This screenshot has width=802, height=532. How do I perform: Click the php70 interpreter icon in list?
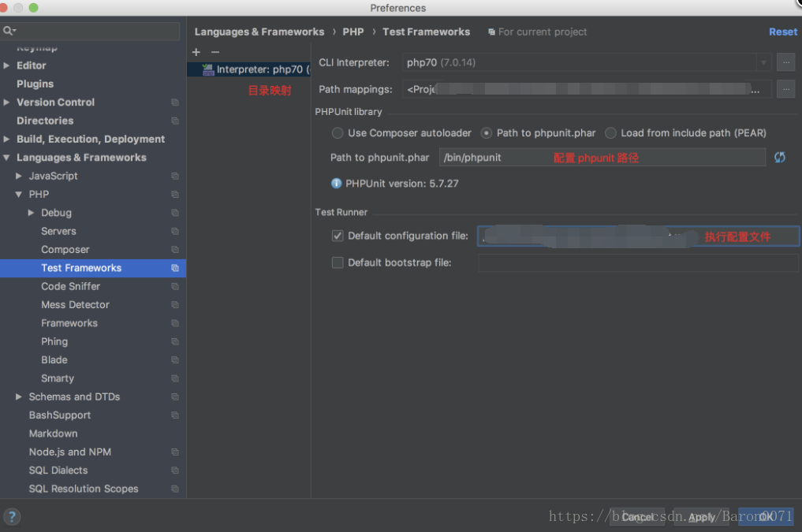(207, 69)
